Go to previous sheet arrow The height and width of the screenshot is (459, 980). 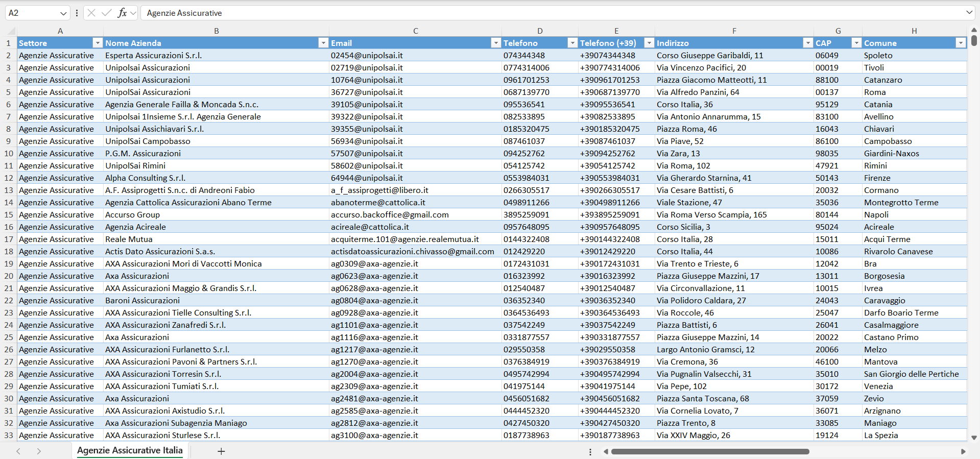tap(18, 451)
